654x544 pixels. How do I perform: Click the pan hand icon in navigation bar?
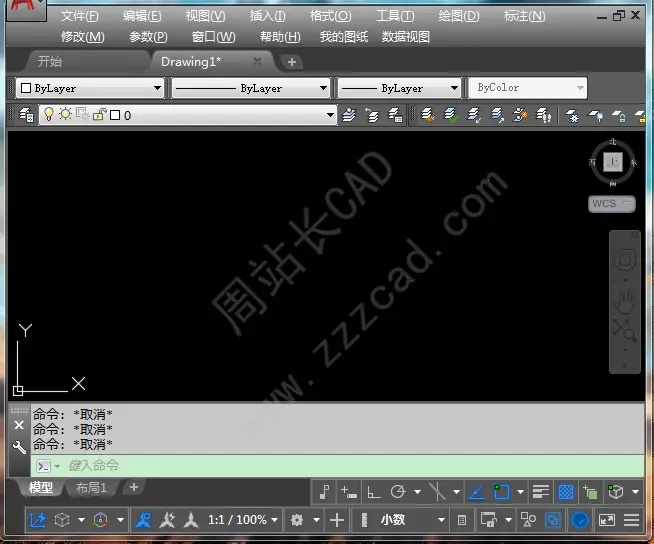click(x=624, y=302)
